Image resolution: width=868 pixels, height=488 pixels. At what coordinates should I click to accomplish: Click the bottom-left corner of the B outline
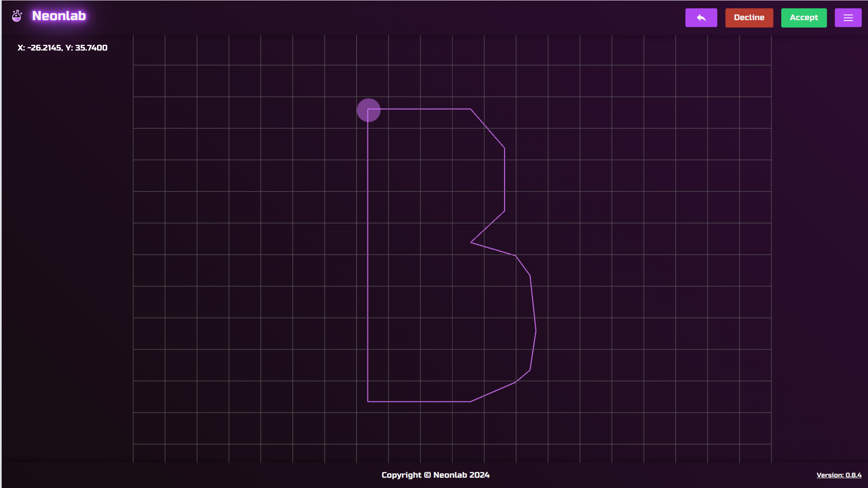tap(368, 401)
